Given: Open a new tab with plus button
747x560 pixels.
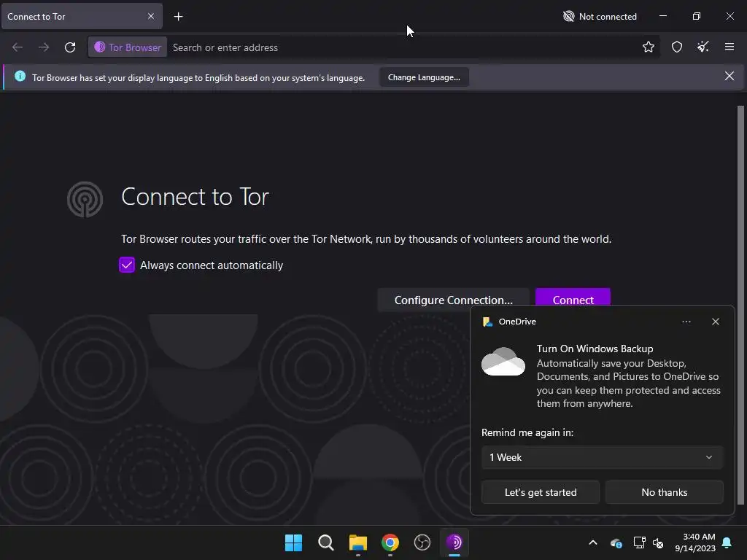Looking at the screenshot, I should tap(178, 17).
